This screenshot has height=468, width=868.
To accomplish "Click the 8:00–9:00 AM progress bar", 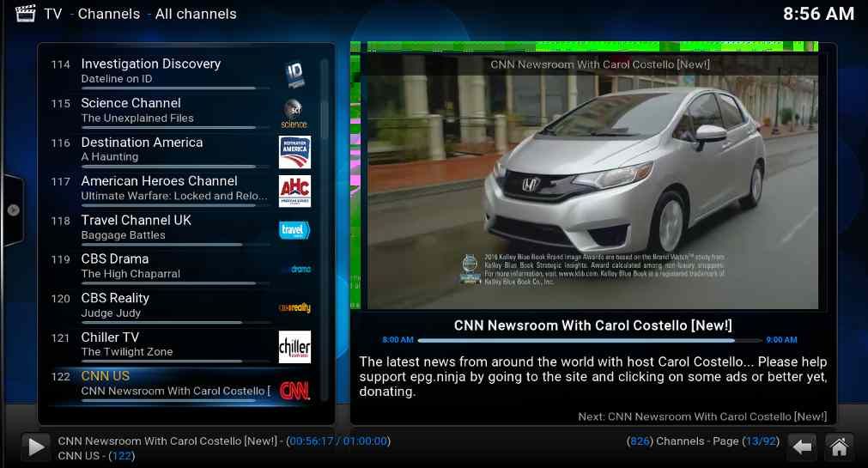I will coord(590,340).
